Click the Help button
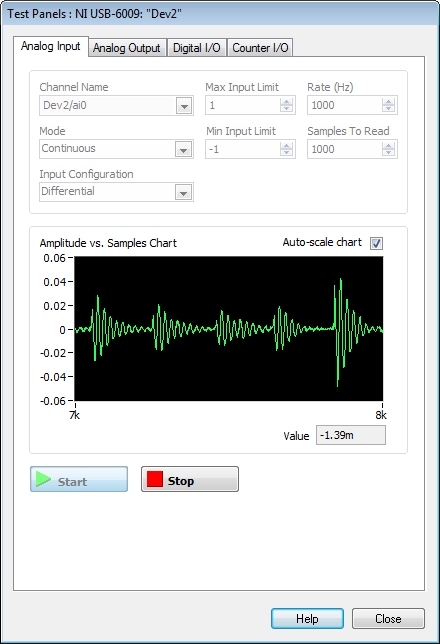440x644 pixels. coord(307,619)
